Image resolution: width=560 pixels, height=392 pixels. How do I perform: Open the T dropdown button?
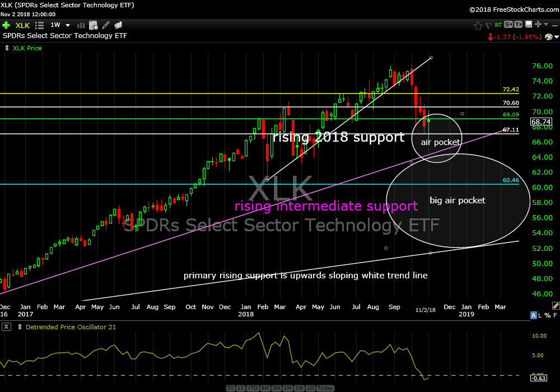pos(519,25)
